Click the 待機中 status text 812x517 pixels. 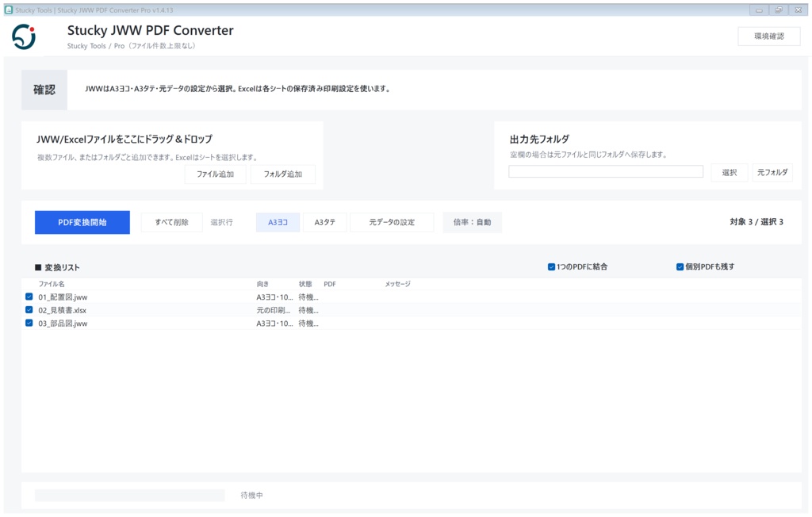coord(251,496)
